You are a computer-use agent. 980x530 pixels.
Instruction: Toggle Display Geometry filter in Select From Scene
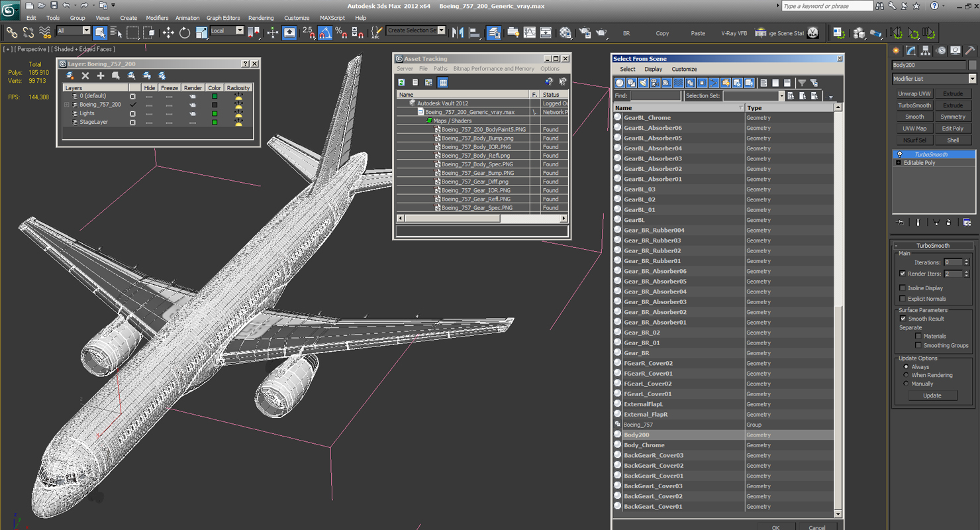(x=620, y=83)
